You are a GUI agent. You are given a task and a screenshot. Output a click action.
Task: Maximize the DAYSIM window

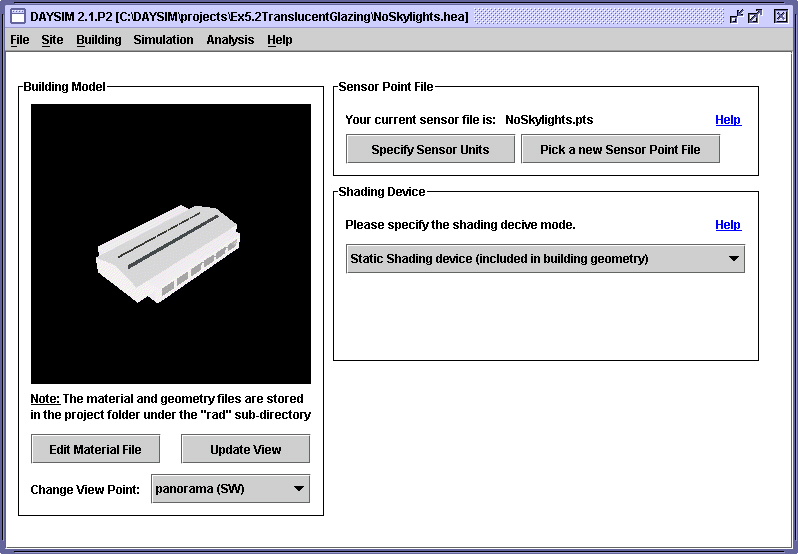point(755,16)
